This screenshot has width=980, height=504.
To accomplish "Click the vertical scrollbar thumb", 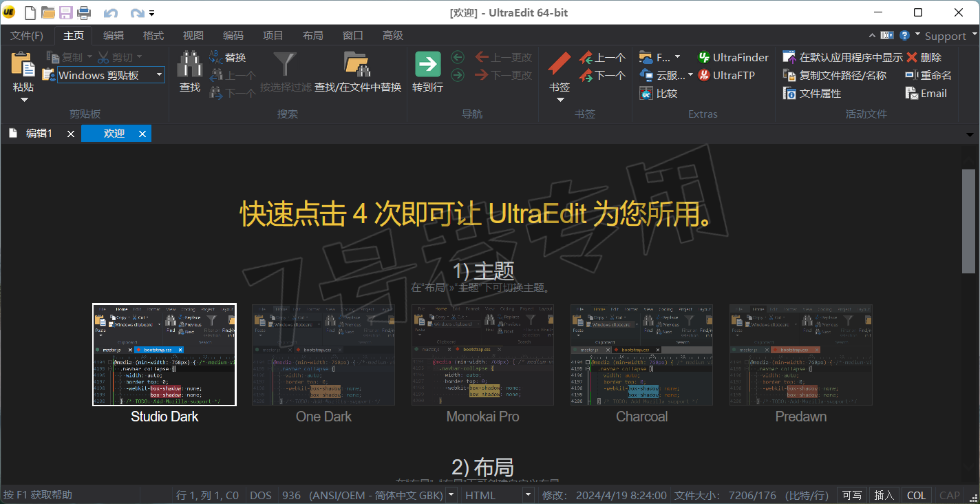I will [x=968, y=221].
